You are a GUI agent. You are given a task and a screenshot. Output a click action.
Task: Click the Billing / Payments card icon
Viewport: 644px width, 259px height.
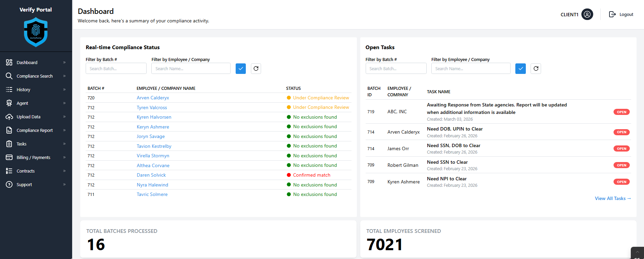[9, 157]
